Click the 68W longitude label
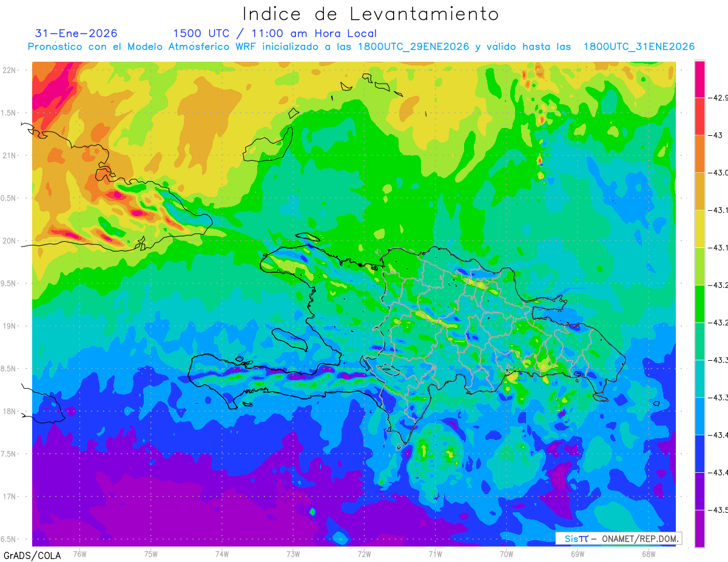This screenshot has width=728, height=562. (649, 554)
